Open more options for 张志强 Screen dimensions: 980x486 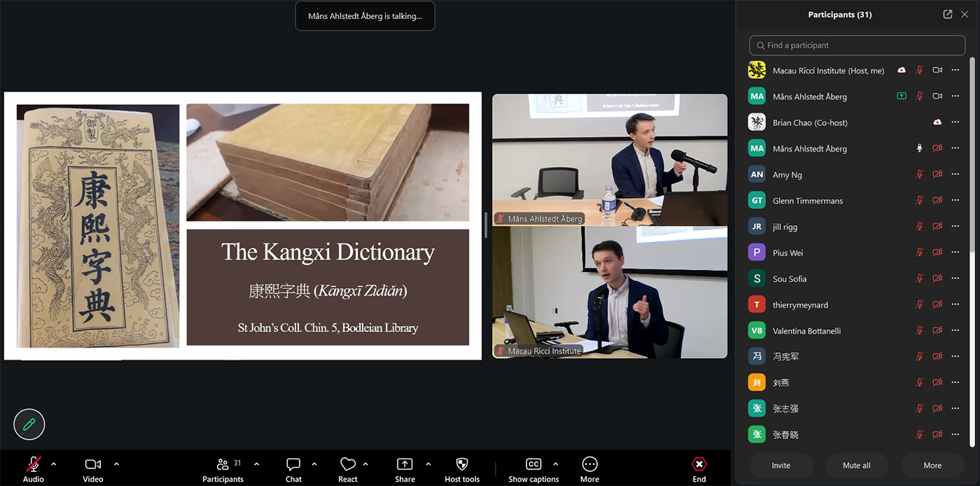point(955,408)
